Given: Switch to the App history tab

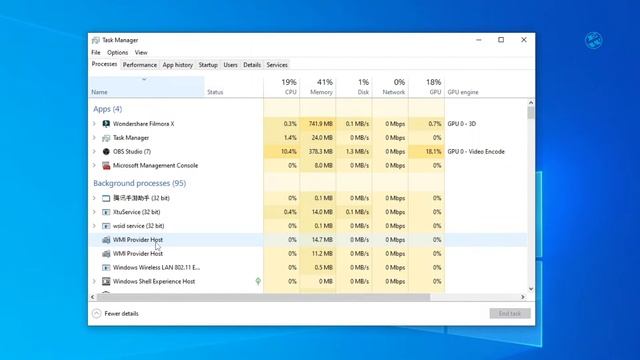Looking at the screenshot, I should (x=178, y=65).
